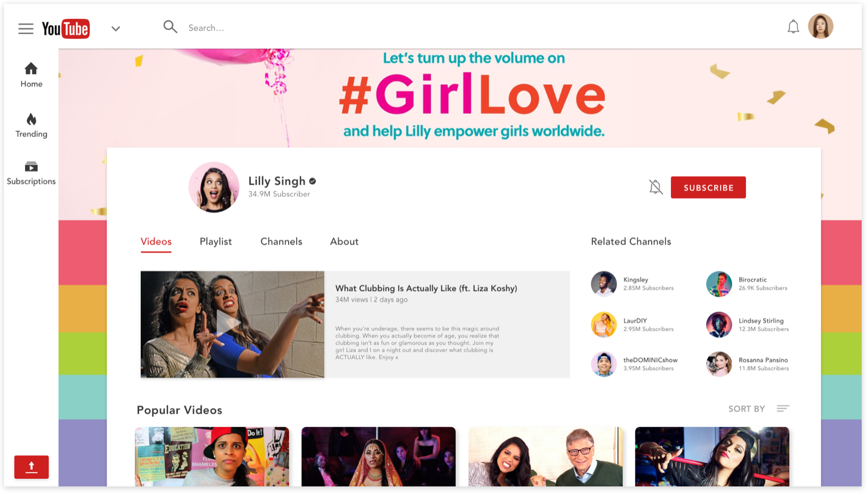
Task: Click the Lilly Singh channel name
Action: click(x=277, y=181)
